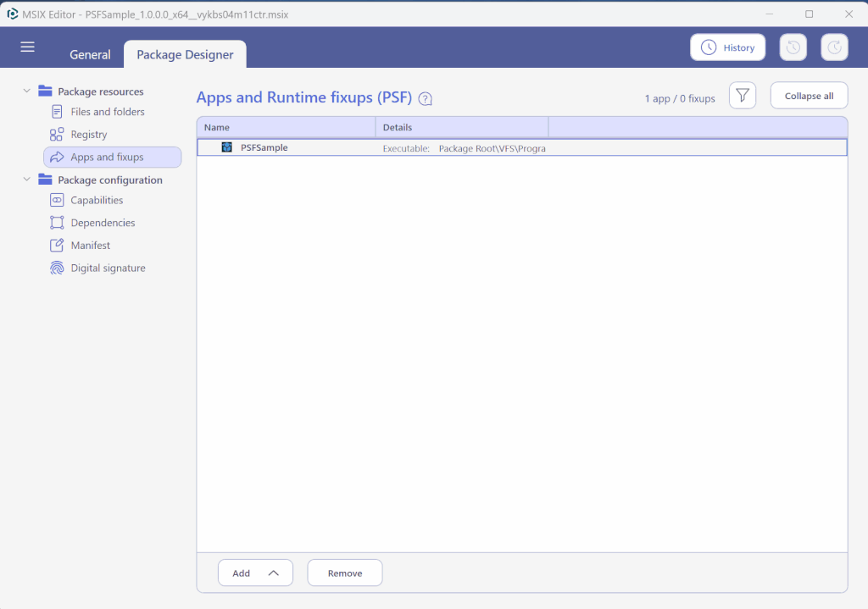The image size is (868, 609).
Task: Click the PSFSample application icon
Action: coord(227,147)
